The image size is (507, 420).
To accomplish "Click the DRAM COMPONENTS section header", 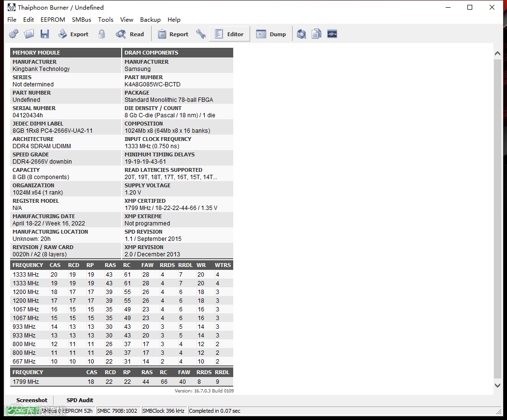I will tap(178, 53).
